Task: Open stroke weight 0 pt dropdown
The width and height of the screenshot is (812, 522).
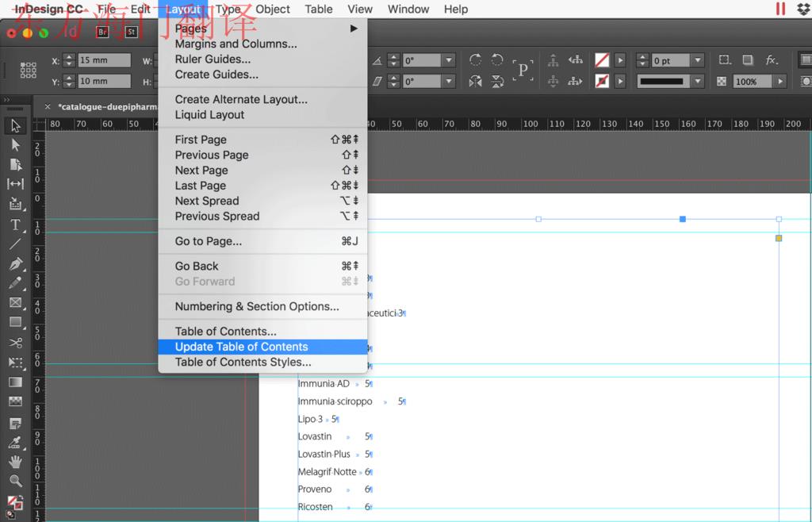Action: (x=698, y=60)
